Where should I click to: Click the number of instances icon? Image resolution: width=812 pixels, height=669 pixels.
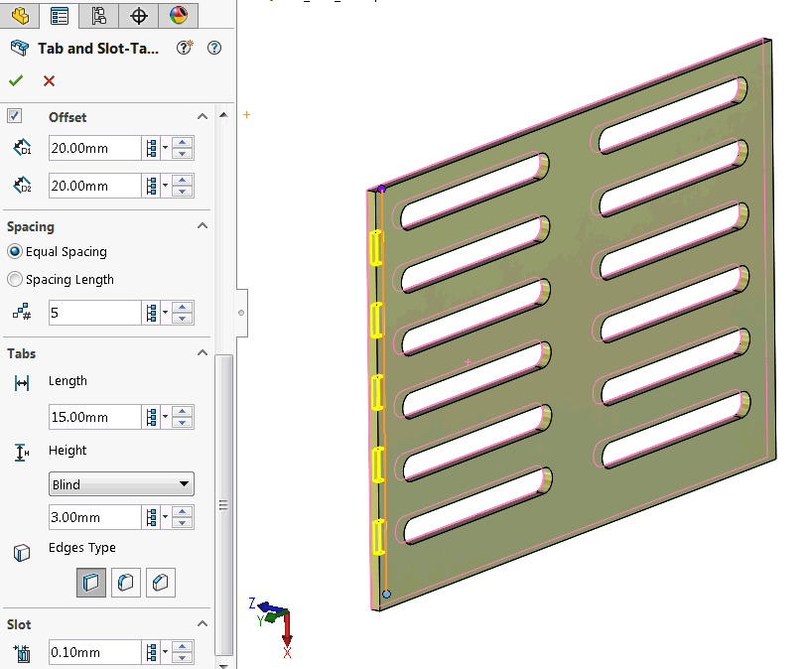tap(22, 313)
